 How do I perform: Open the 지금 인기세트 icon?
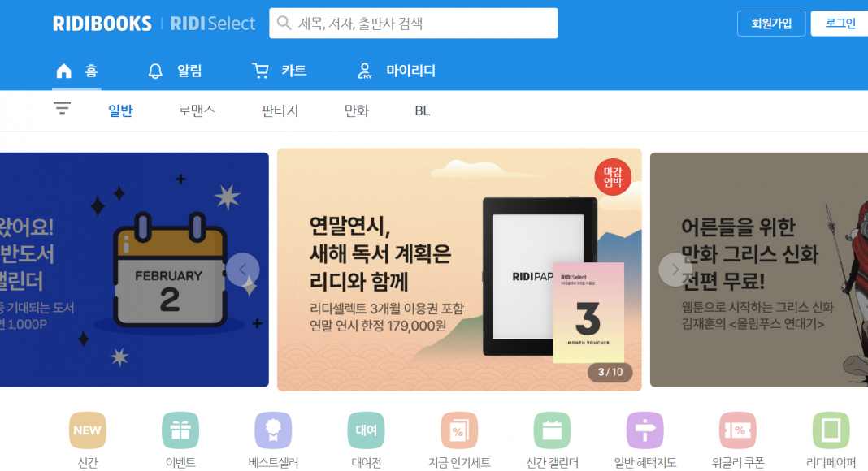pos(459,430)
